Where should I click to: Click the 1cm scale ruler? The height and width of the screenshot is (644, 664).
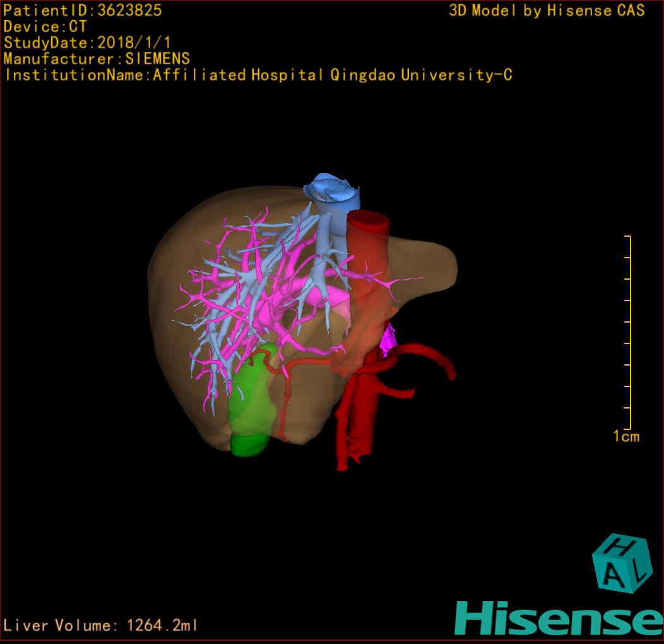628,333
